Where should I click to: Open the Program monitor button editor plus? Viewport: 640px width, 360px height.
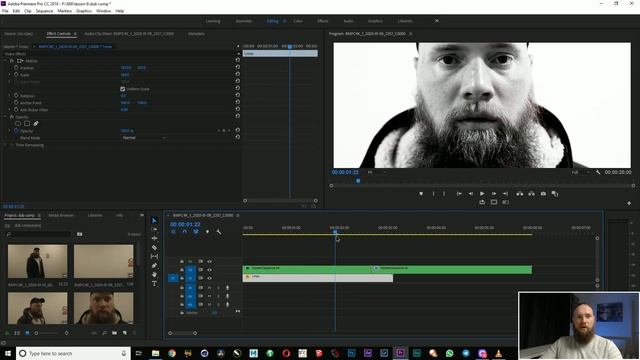pyautogui.click(x=629, y=203)
